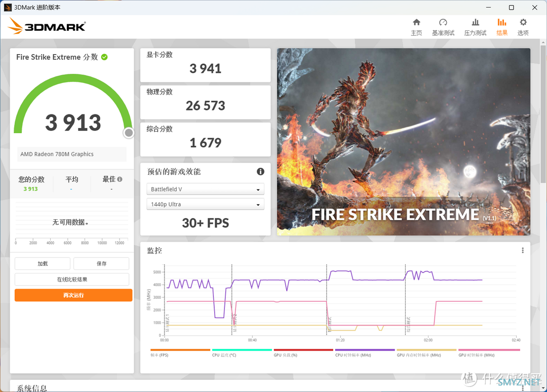Click the 3DMark title bar app icon

click(x=8, y=7)
